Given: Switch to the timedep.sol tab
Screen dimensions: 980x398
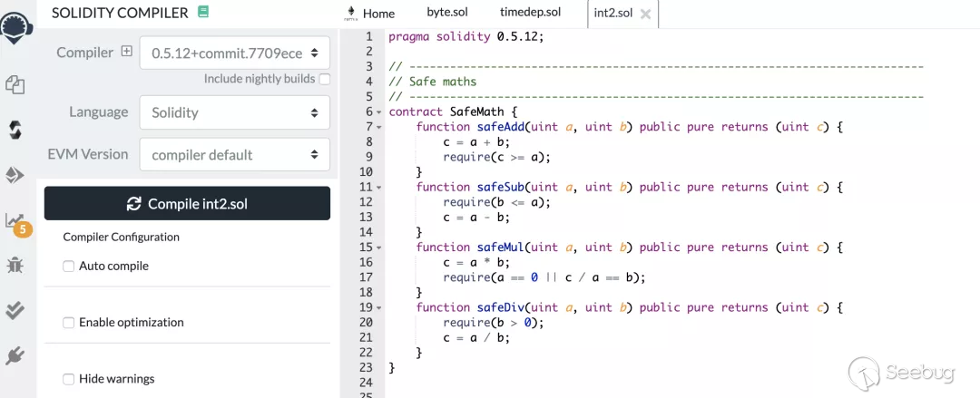Looking at the screenshot, I should coord(530,13).
